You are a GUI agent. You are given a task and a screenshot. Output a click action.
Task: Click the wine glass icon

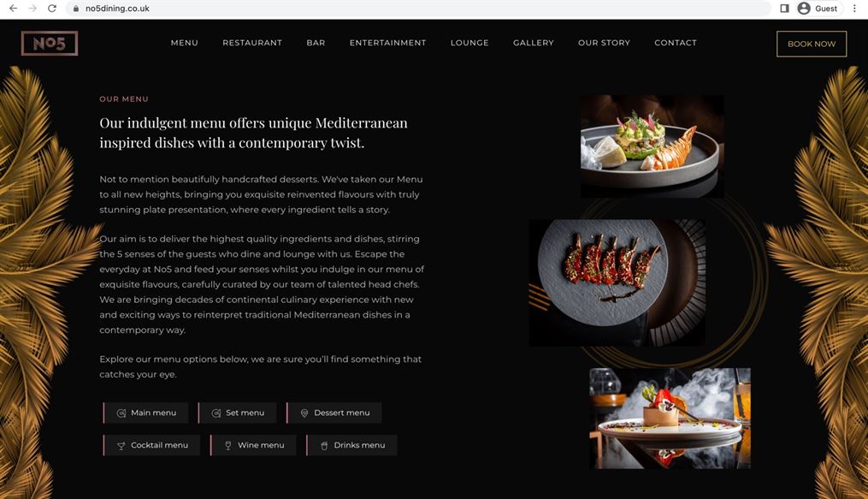(228, 445)
